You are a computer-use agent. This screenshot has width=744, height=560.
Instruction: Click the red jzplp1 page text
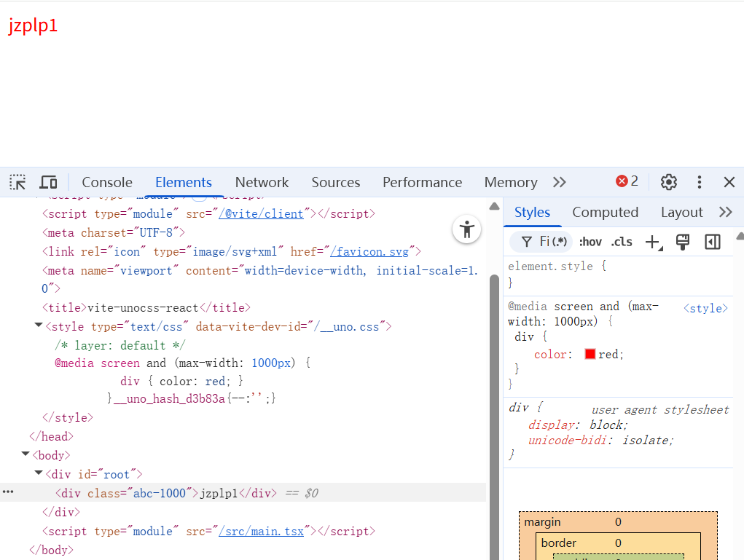33,25
